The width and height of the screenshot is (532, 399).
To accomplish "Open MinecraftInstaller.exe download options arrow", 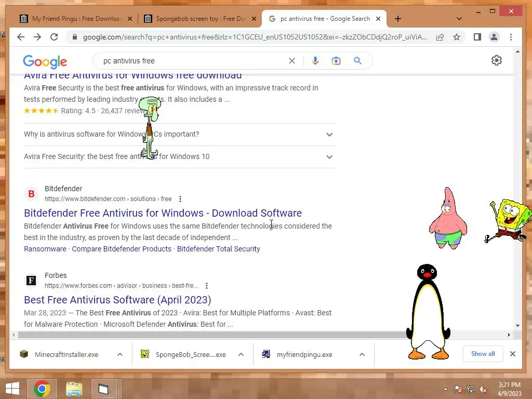I will coord(120,354).
